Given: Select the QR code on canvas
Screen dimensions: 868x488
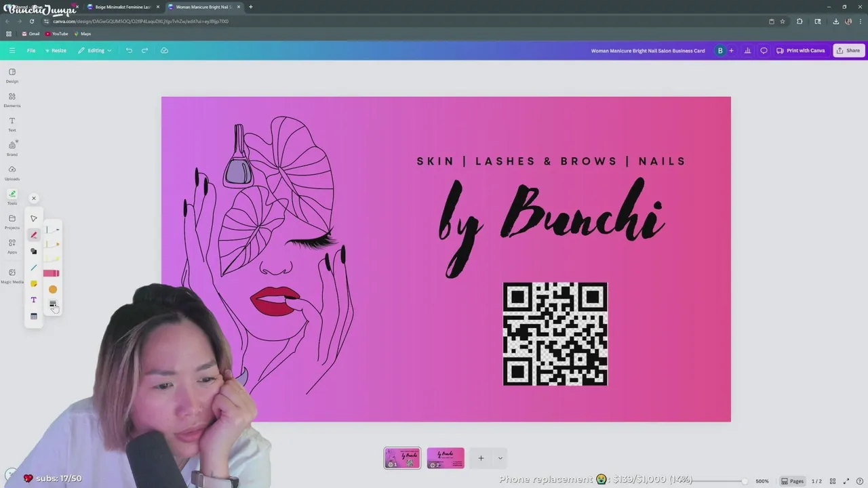Looking at the screenshot, I should coord(555,334).
